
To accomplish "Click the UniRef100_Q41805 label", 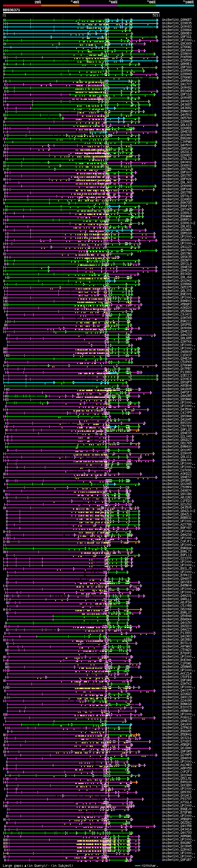I will tap(177, 389).
